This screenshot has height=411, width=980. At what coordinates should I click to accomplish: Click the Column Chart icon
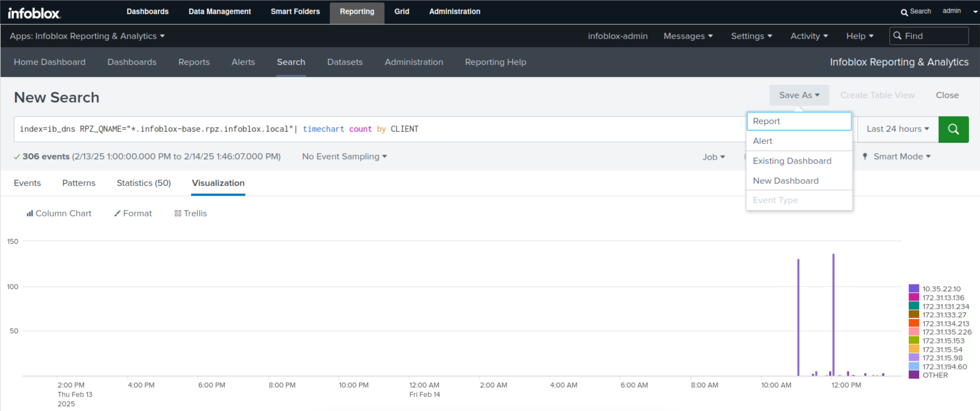click(30, 214)
